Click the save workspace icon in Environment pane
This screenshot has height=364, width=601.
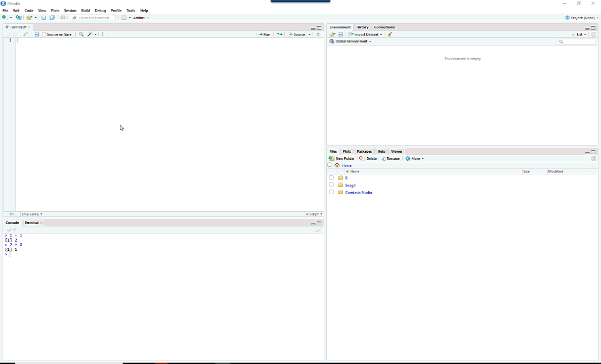click(340, 34)
